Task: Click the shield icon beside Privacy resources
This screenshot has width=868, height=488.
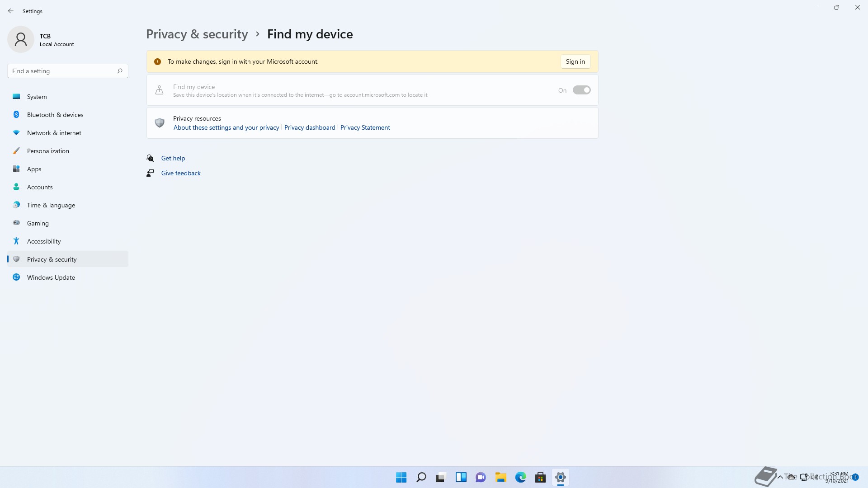Action: click(x=160, y=123)
